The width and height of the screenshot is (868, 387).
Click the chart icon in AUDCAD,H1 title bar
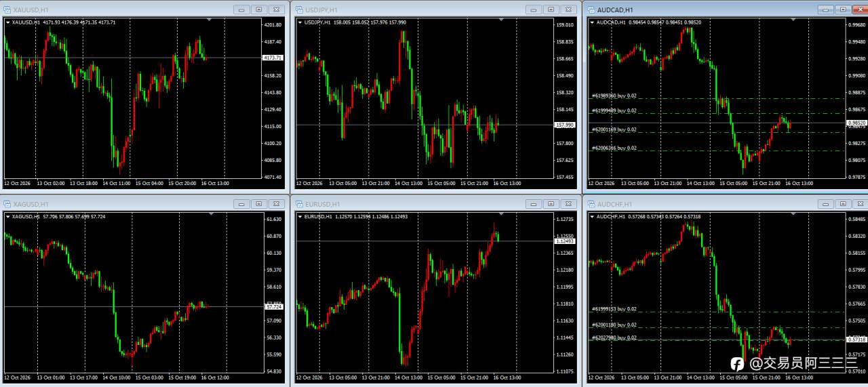pyautogui.click(x=591, y=9)
